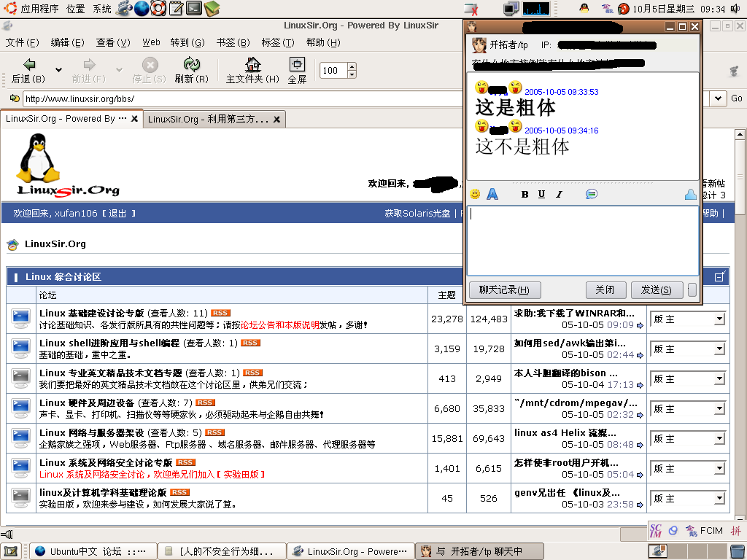Toggle underline formatting in chat window
The image size is (747, 560).
[x=542, y=194]
